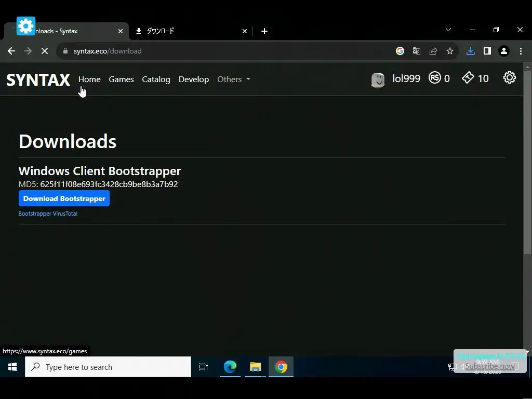Bookmark this page with star icon
Image resolution: width=532 pixels, height=399 pixels.
point(450,51)
